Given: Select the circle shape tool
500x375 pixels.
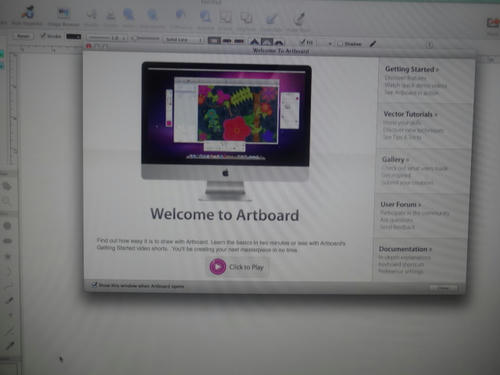Looking at the screenshot, I should [7, 226].
